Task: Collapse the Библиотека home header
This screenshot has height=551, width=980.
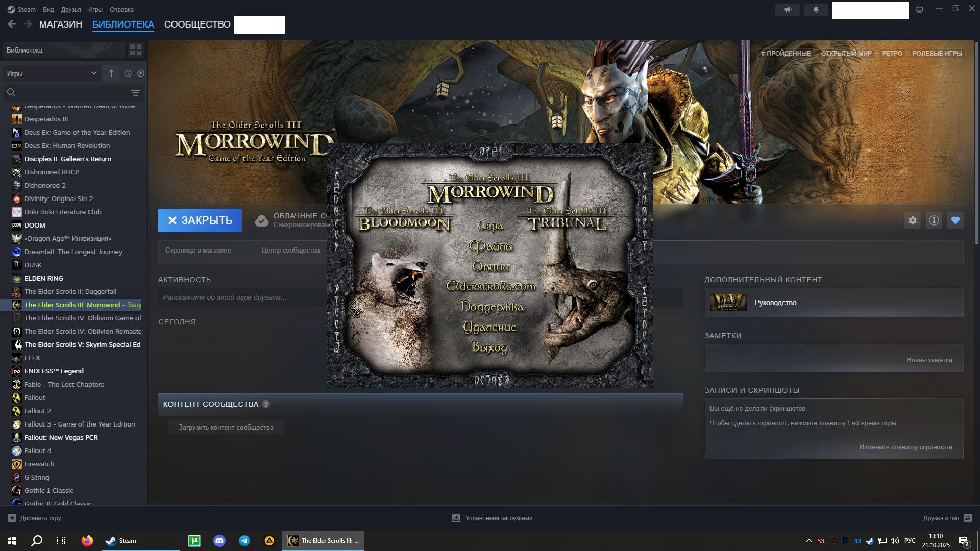Action: [x=64, y=50]
